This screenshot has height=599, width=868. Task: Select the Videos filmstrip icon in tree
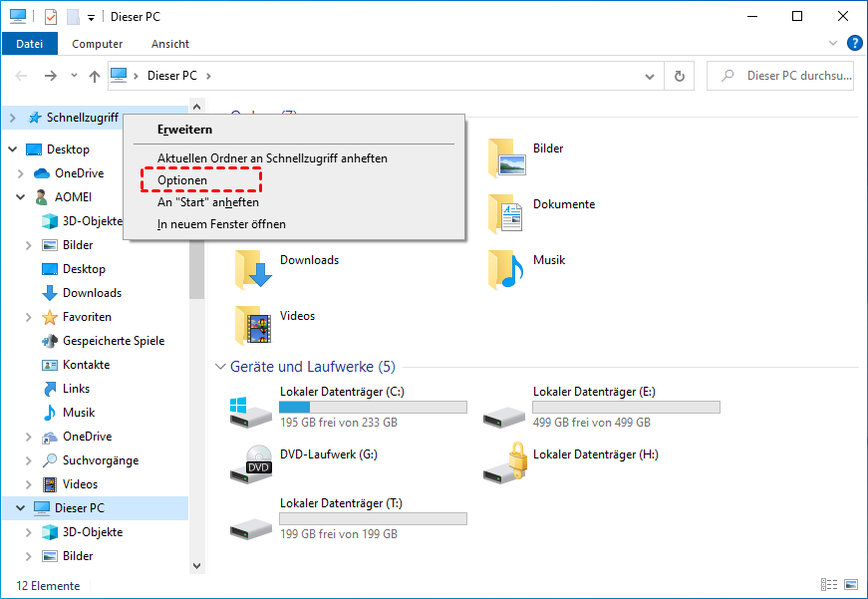pyautogui.click(x=50, y=484)
